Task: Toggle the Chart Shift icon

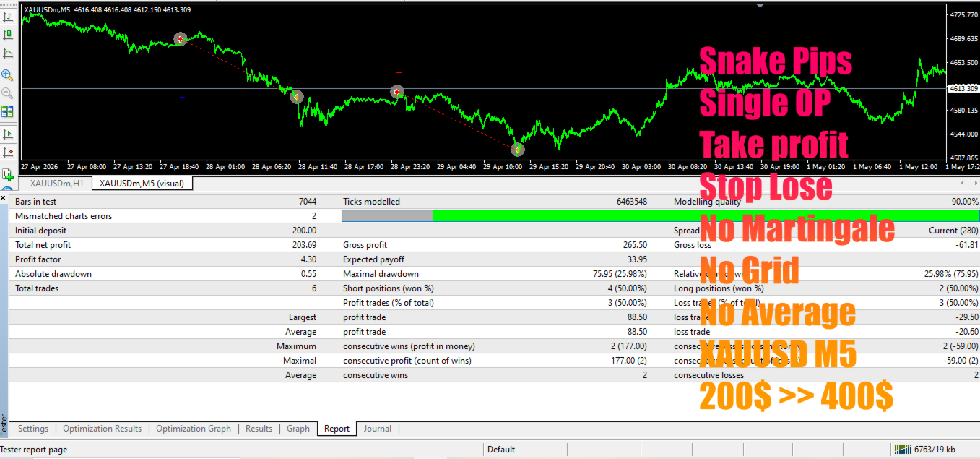Action: pos(8,153)
